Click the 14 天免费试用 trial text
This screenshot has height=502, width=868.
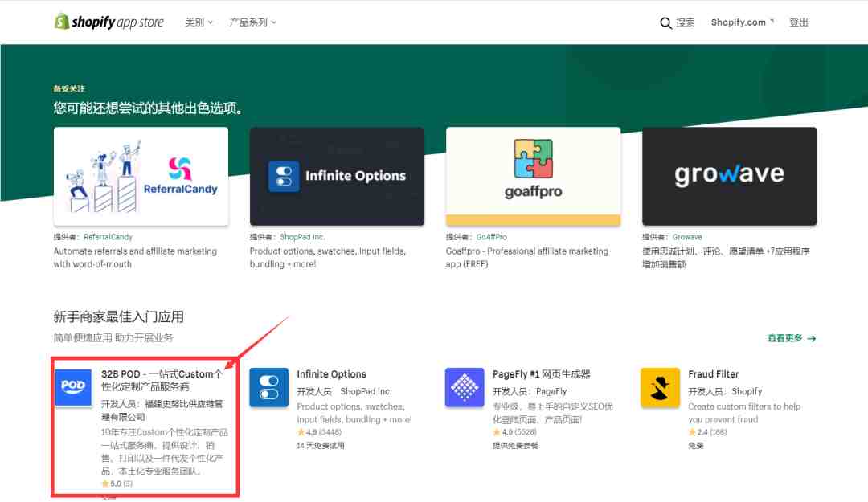click(x=321, y=446)
